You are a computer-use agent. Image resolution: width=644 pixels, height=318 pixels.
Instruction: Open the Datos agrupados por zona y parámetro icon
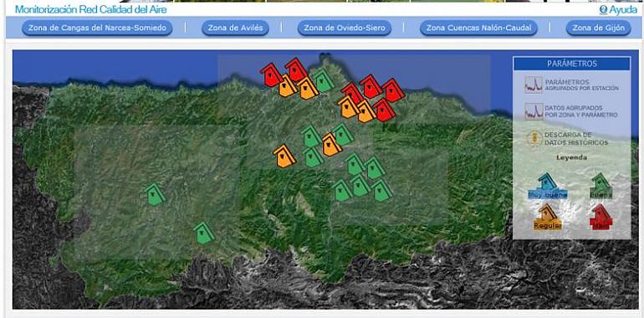click(534, 111)
